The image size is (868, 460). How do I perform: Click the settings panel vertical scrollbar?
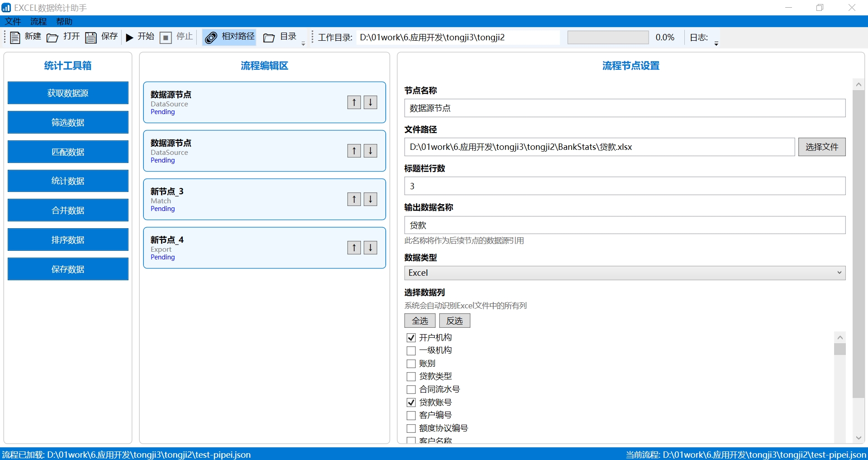pos(858,244)
